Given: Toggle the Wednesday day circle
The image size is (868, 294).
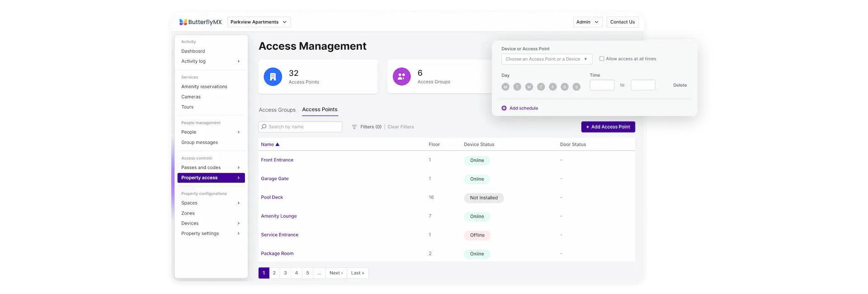Looking at the screenshot, I should pos(529,87).
